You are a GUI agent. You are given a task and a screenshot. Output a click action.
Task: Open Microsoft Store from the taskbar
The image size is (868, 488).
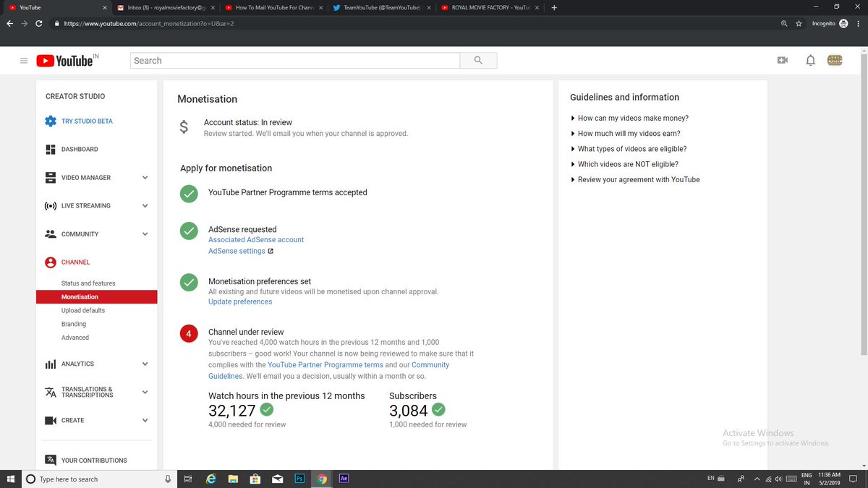pyautogui.click(x=255, y=479)
